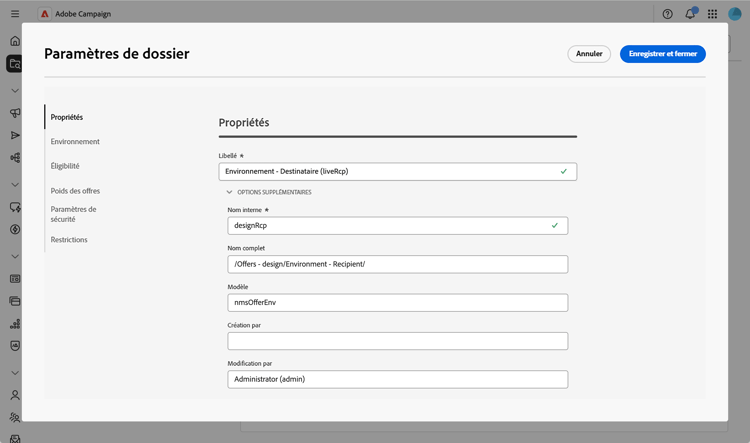
Task: Toggle the hamburger navigation menu
Action: click(15, 14)
